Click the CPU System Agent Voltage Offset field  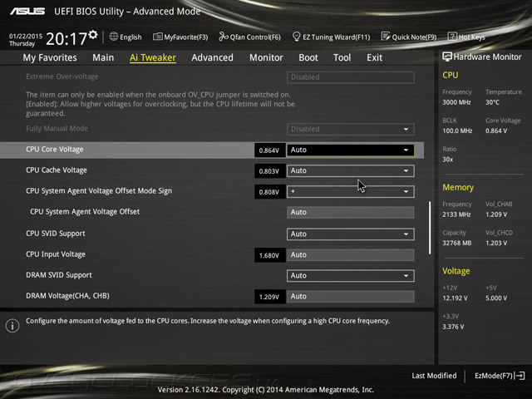coord(351,213)
